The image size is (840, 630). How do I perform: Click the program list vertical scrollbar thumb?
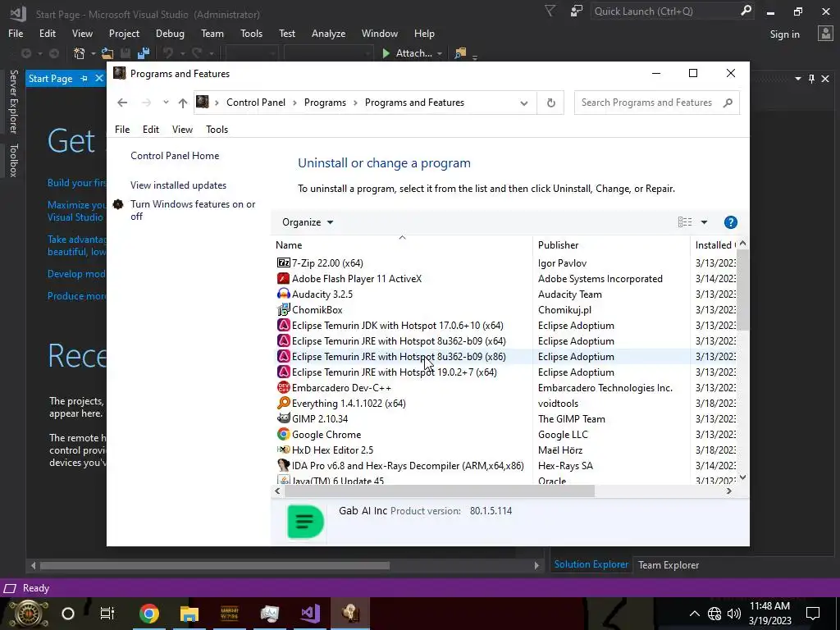742,290
